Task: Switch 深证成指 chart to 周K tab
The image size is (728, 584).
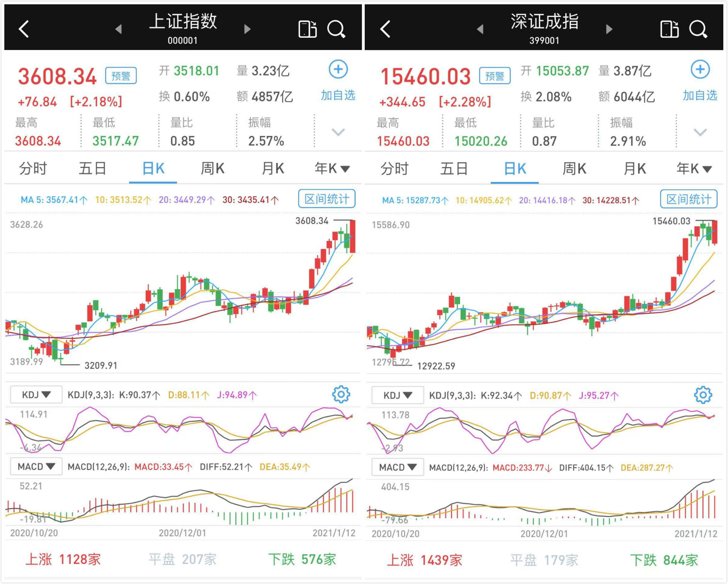Action: coord(574,168)
